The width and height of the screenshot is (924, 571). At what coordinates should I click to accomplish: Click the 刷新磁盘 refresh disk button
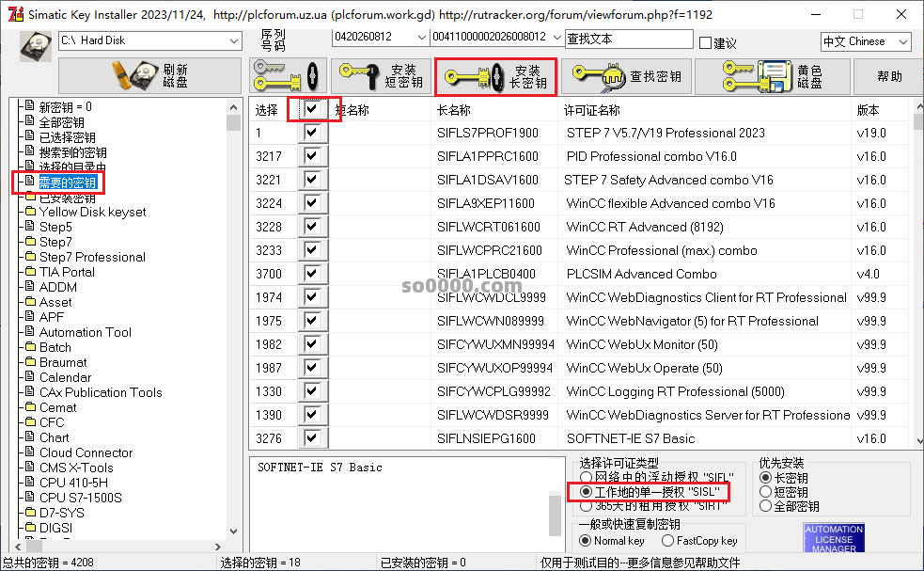click(149, 75)
